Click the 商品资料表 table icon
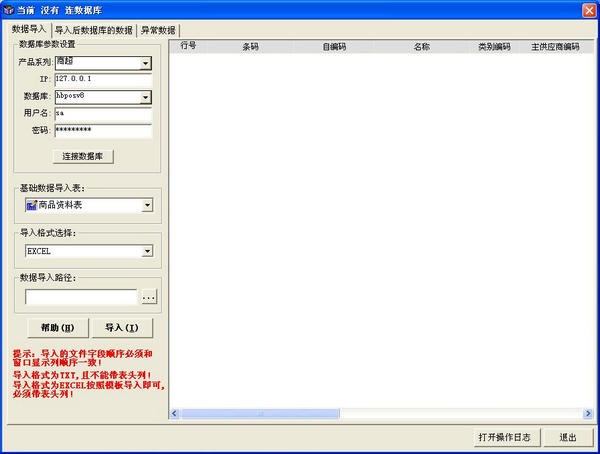600x454 pixels. coord(31,206)
